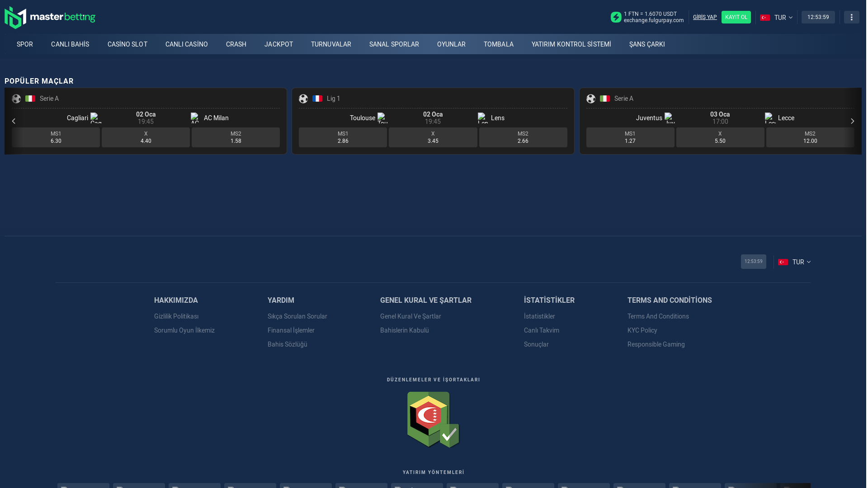Bet MS2 1.58 on AC Milan
Image resolution: width=868 pixels, height=488 pixels.
236,137
